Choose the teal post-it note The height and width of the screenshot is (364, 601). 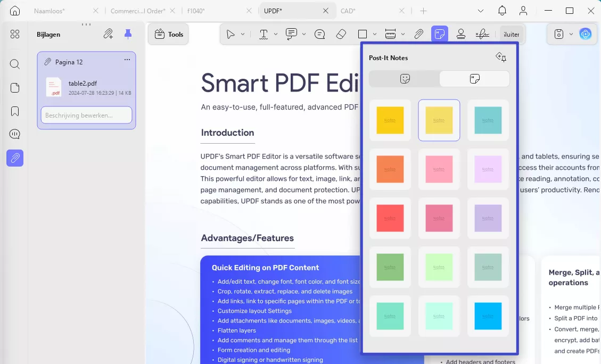tap(488, 120)
